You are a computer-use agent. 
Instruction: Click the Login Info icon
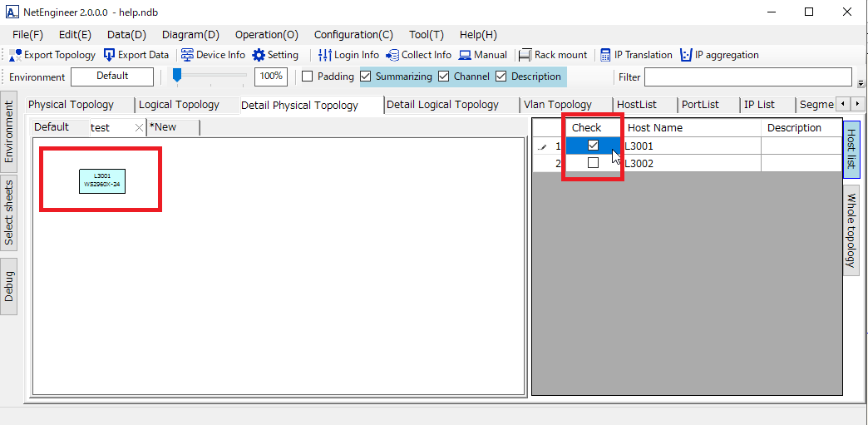tap(325, 55)
